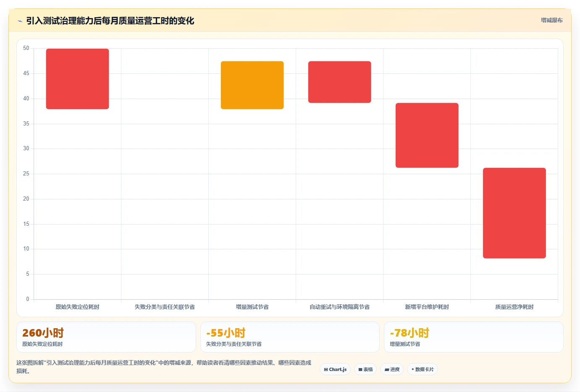The width and height of the screenshot is (580, 392).
Task: Click the 进度 chip
Action: [x=392, y=369]
